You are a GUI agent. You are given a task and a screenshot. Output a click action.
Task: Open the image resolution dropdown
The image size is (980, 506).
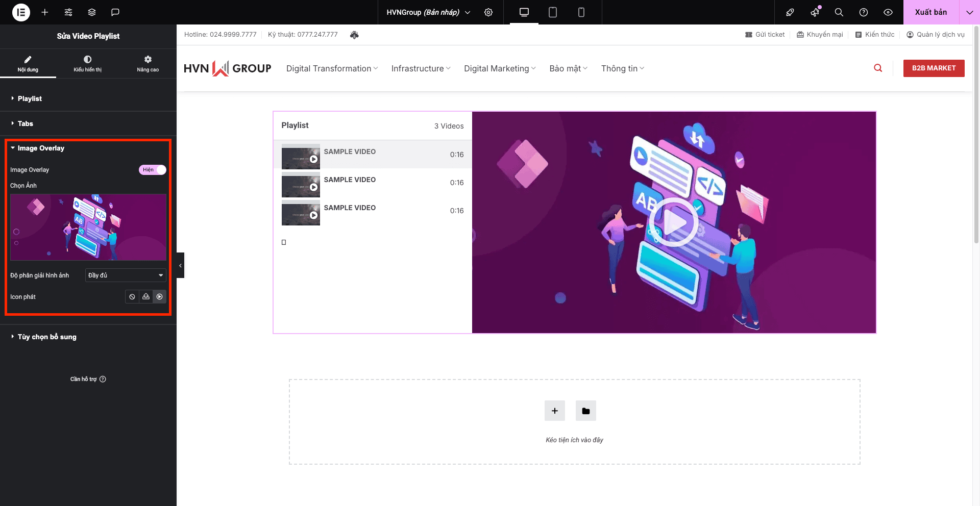[x=126, y=275]
